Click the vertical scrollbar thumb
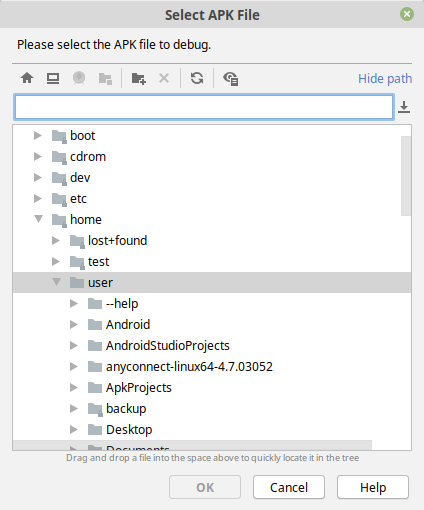This screenshot has width=424, height=510. (x=406, y=176)
